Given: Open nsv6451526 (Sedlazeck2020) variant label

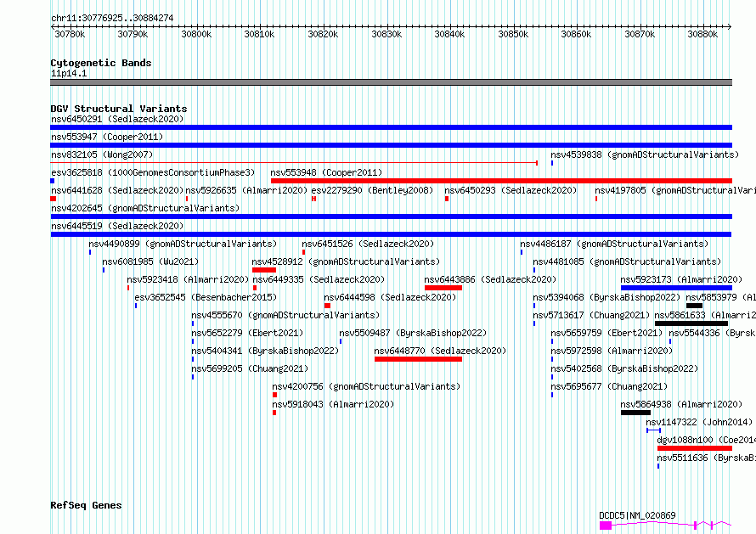Looking at the screenshot, I should point(368,244).
